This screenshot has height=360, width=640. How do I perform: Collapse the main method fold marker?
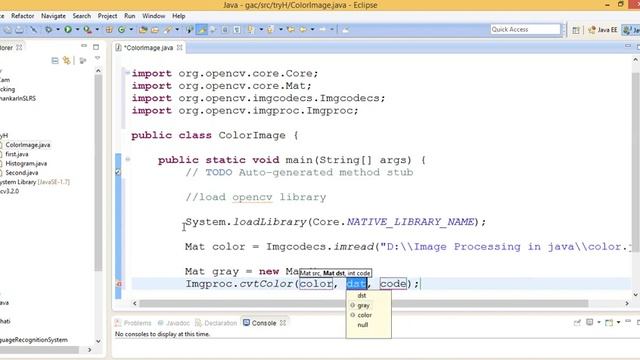pyautogui.click(x=127, y=159)
